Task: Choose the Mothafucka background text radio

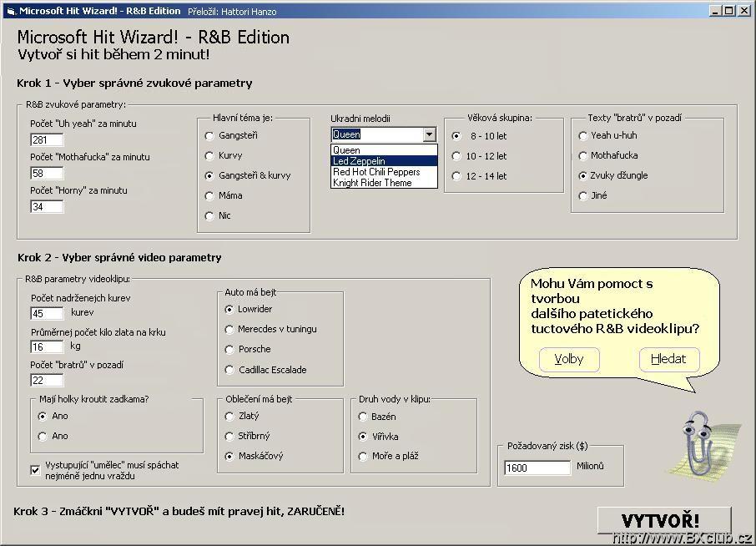Action: tap(583, 156)
